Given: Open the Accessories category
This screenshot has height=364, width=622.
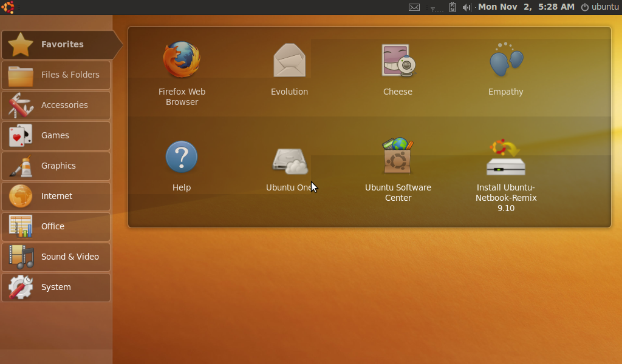Looking at the screenshot, I should coord(56,106).
